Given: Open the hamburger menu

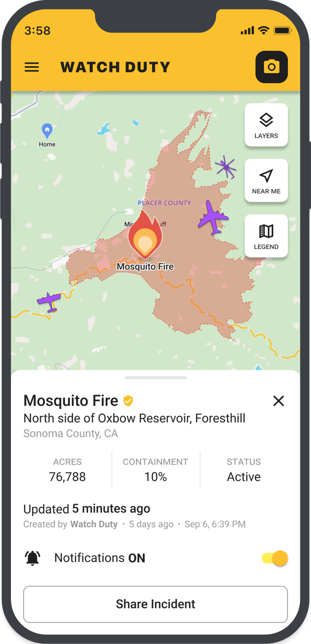Looking at the screenshot, I should [32, 67].
